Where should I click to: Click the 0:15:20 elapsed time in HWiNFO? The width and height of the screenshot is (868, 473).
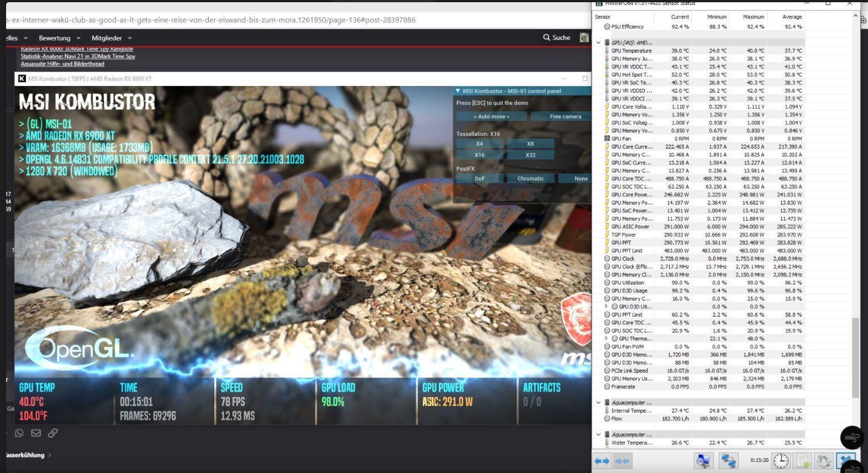[x=759, y=460]
